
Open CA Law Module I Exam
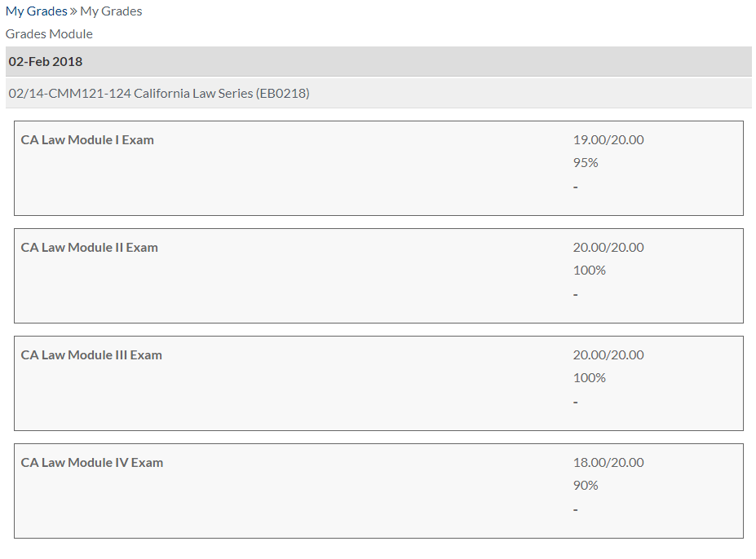click(x=87, y=140)
